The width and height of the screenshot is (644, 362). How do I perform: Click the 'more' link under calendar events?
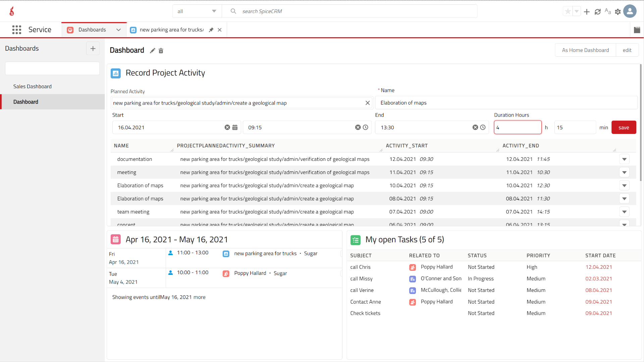[199, 297]
